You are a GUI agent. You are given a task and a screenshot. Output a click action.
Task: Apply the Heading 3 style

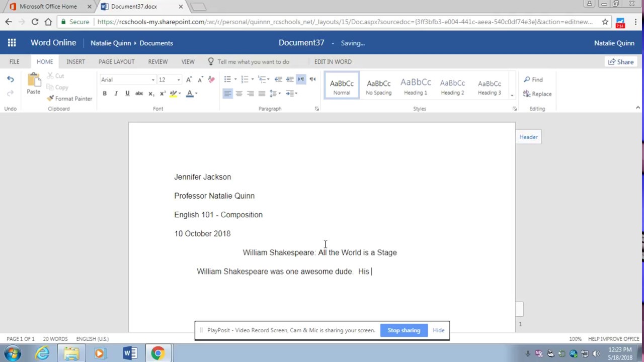pyautogui.click(x=490, y=85)
